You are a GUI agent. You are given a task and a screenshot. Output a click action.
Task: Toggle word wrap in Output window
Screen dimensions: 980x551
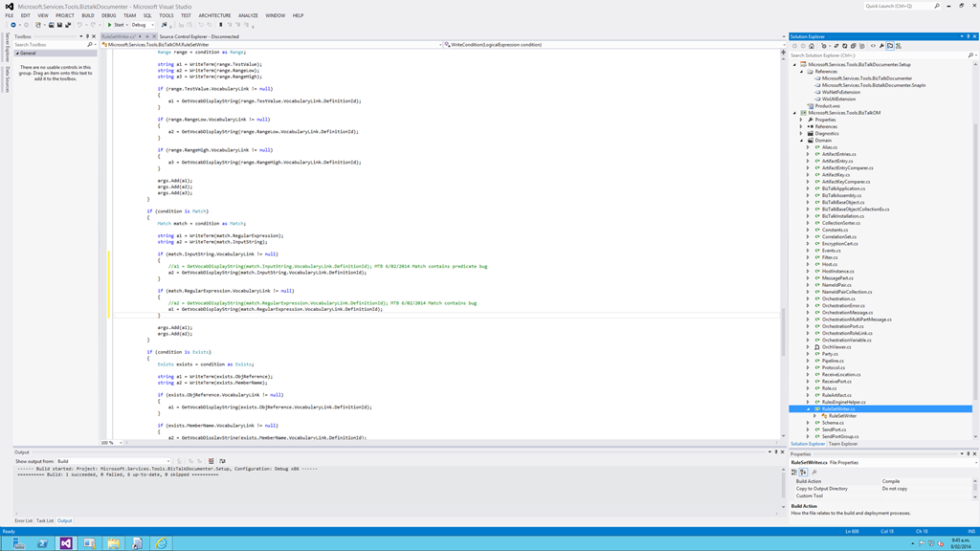[222, 461]
